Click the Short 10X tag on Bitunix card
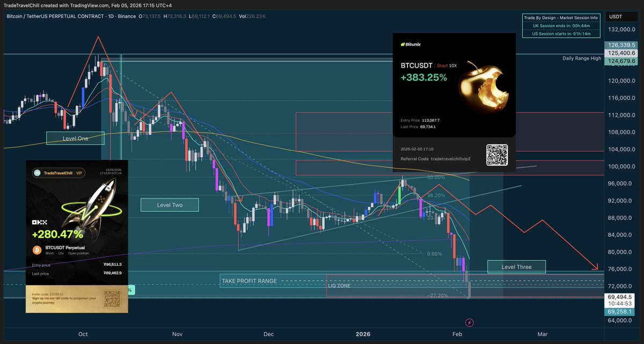The width and height of the screenshot is (644, 344). click(x=448, y=65)
